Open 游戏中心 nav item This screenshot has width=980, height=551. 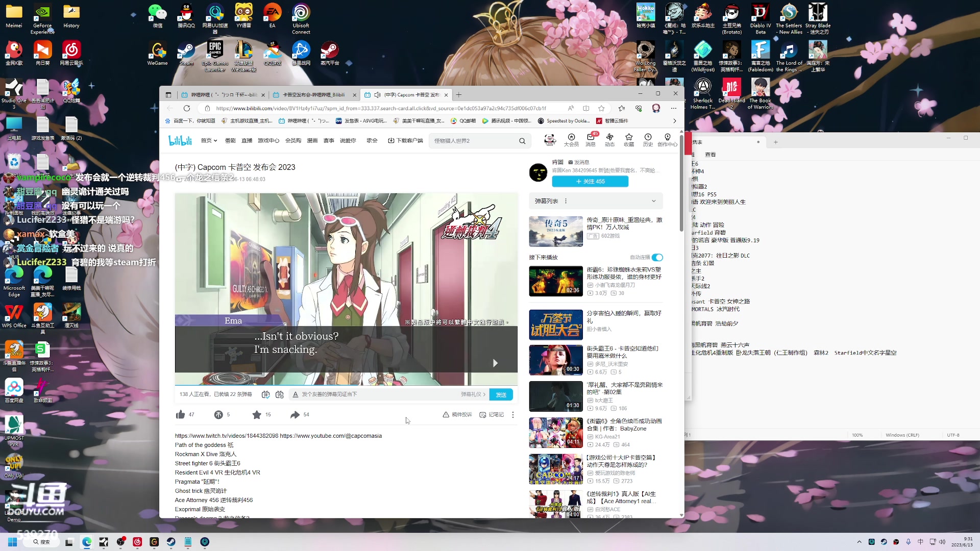(x=268, y=141)
